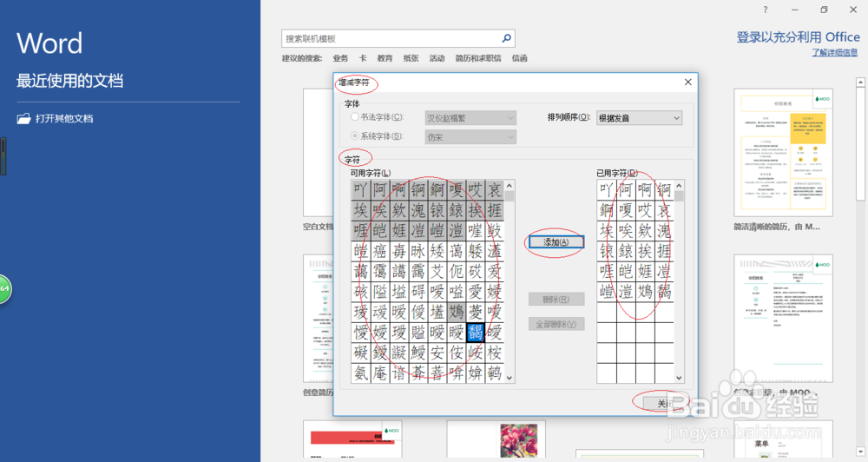This screenshot has height=462, width=868.
Task: Select highlighted blue character 鬫 in 可用字符
Action: 476,332
